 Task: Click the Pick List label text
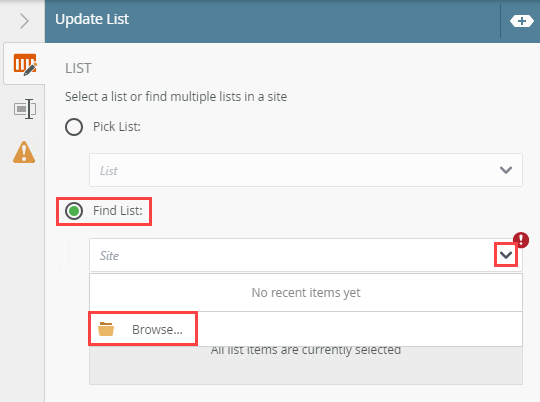[x=117, y=127]
